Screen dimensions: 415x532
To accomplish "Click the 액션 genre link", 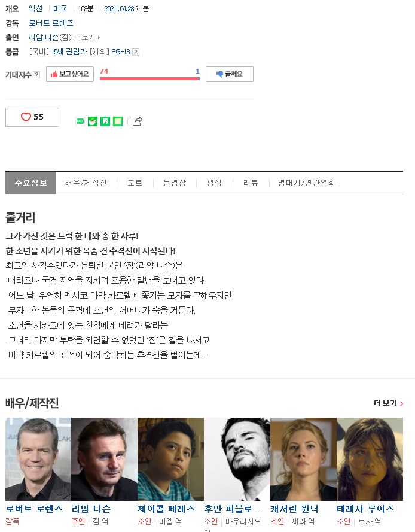I will pos(36,8).
